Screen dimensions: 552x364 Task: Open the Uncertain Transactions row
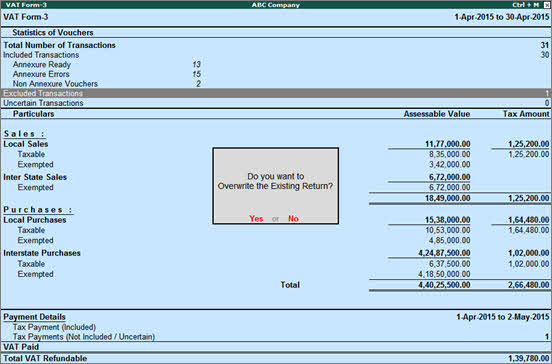tap(276, 103)
